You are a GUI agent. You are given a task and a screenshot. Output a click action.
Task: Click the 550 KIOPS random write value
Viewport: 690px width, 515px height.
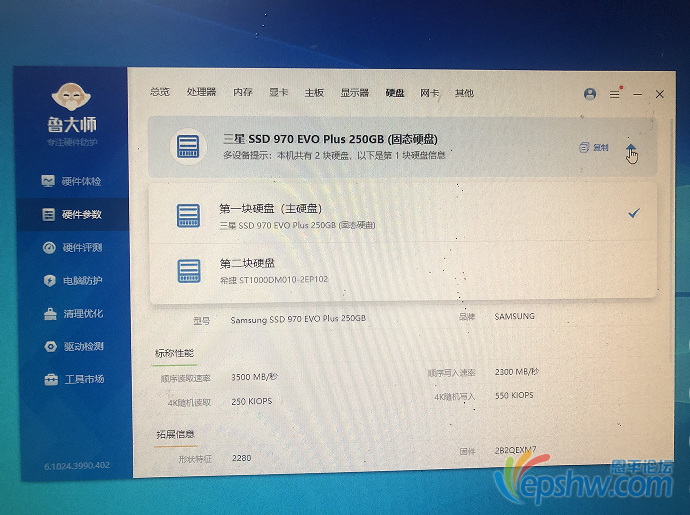pos(514,396)
